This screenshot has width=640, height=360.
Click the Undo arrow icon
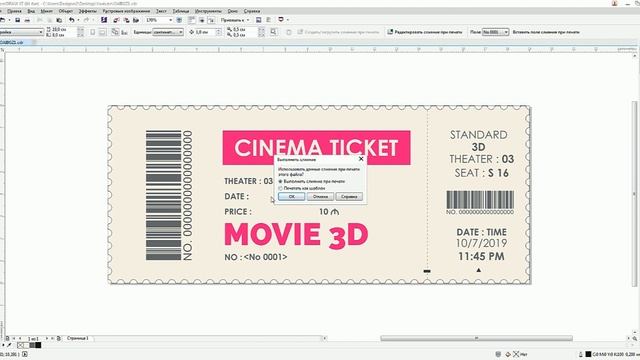[x=71, y=20]
